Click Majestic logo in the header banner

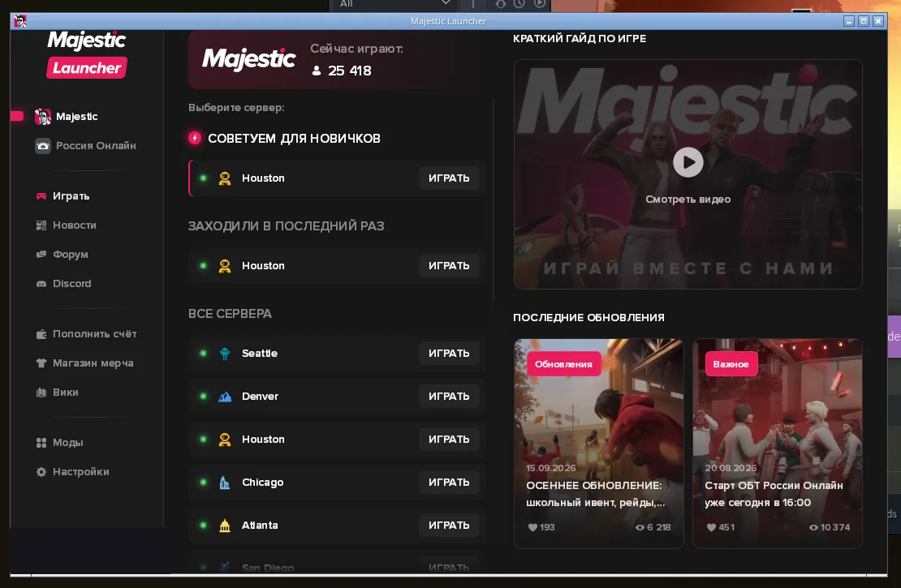tap(249, 59)
